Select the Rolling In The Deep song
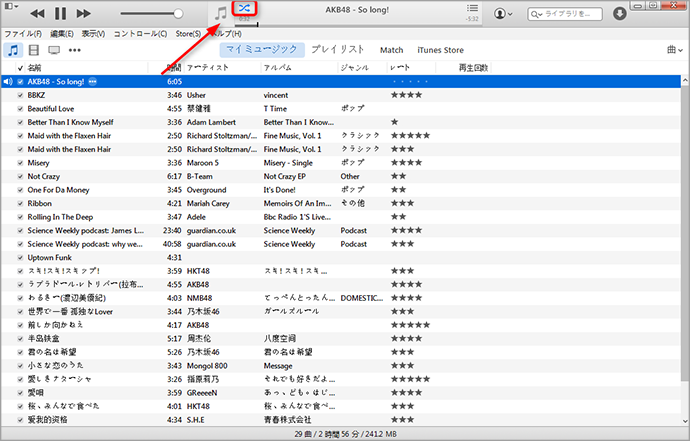Image resolution: width=690 pixels, height=441 pixels. [60, 217]
